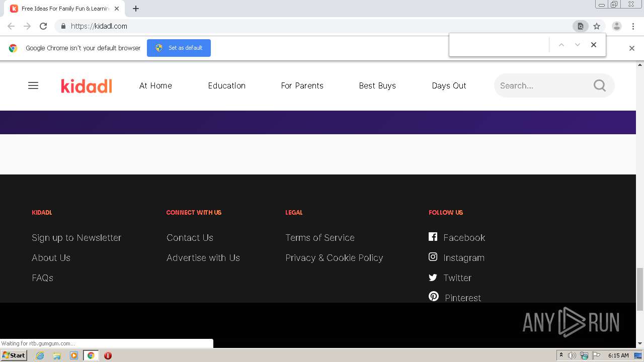Screen dimensions: 644x362
Task: Open Advertise with Us link
Action: pos(203,257)
